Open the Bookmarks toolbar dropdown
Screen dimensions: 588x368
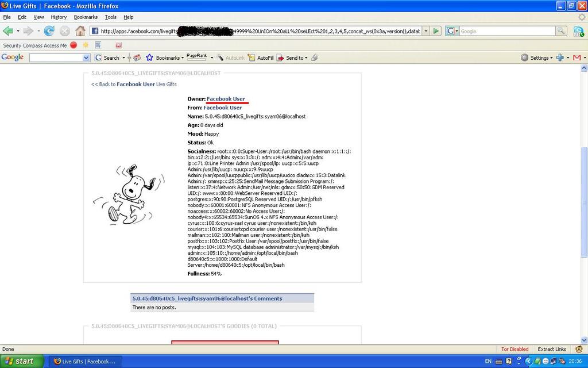tap(182, 58)
